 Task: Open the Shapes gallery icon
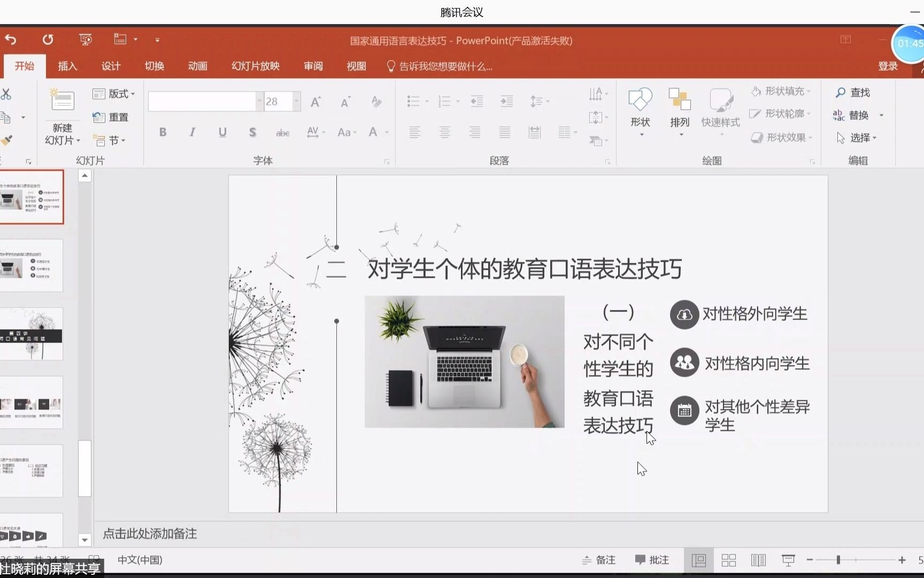pos(640,100)
